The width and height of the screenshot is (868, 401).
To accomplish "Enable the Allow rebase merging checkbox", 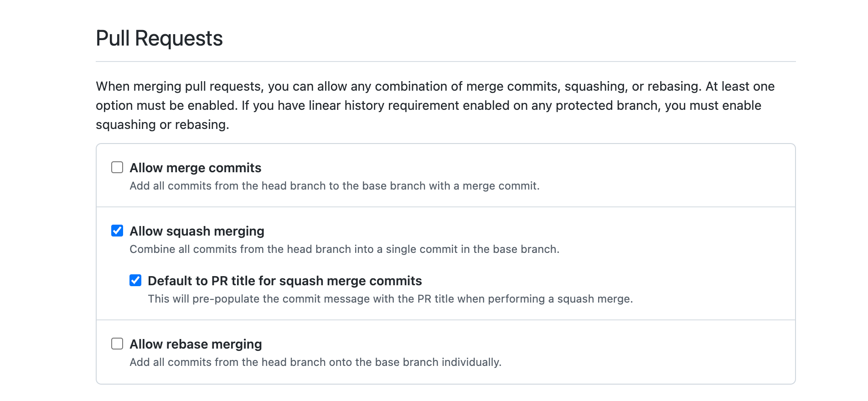I will [x=117, y=344].
